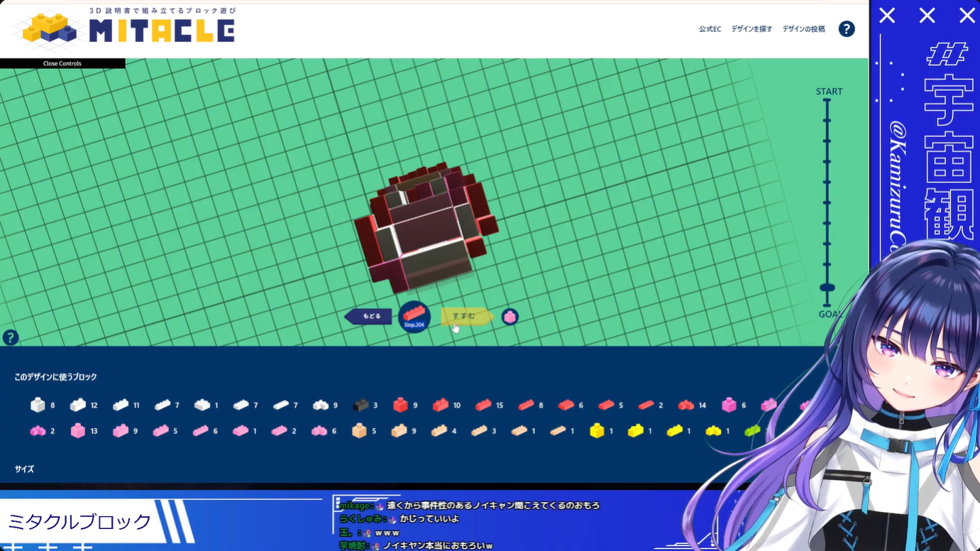
Task: Select the pink block with count 1
Action: pos(241,430)
